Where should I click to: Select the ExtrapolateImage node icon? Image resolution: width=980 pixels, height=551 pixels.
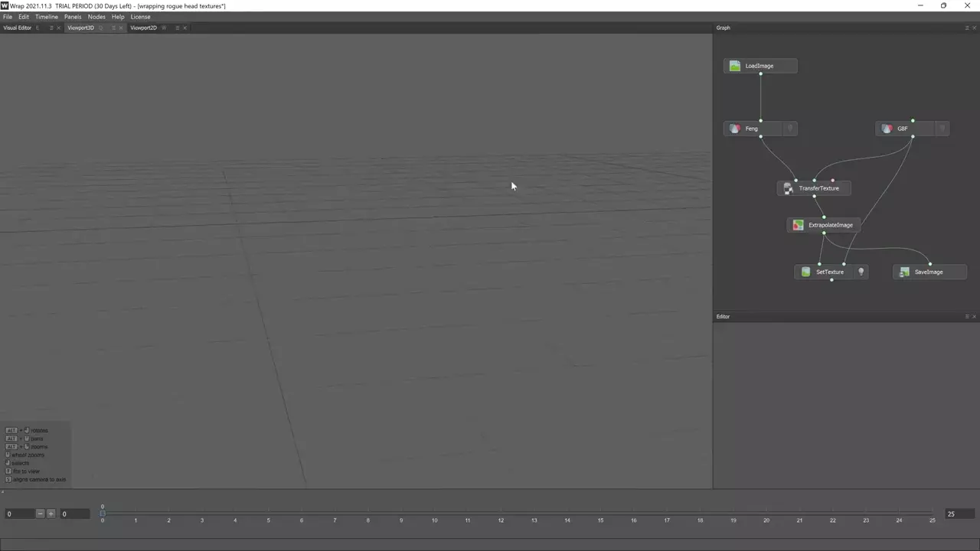click(798, 225)
